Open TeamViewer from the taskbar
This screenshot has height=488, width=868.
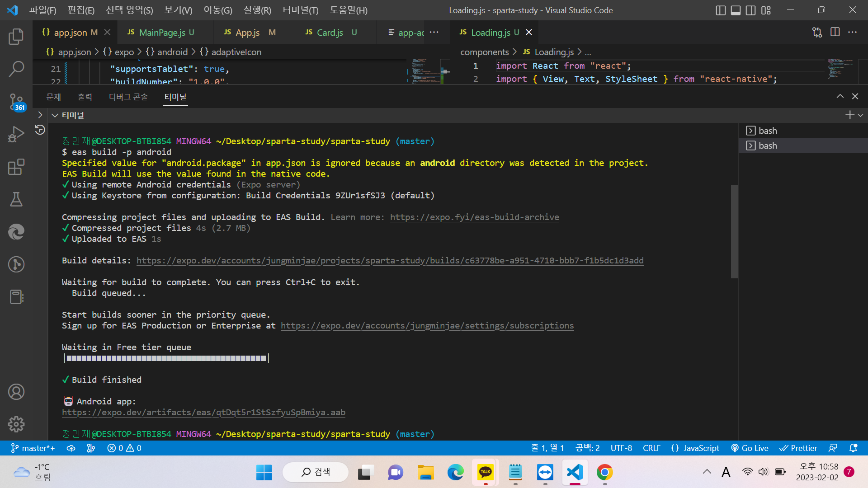[x=545, y=472]
